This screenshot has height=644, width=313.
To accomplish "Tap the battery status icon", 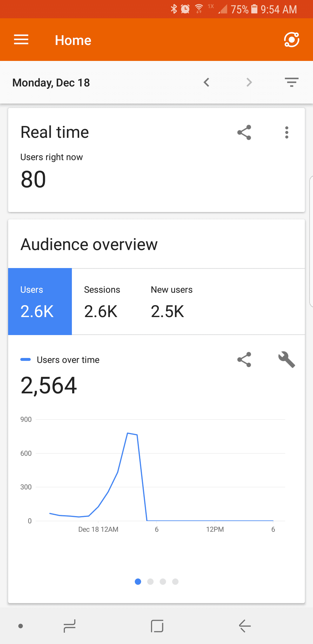I will click(254, 9).
